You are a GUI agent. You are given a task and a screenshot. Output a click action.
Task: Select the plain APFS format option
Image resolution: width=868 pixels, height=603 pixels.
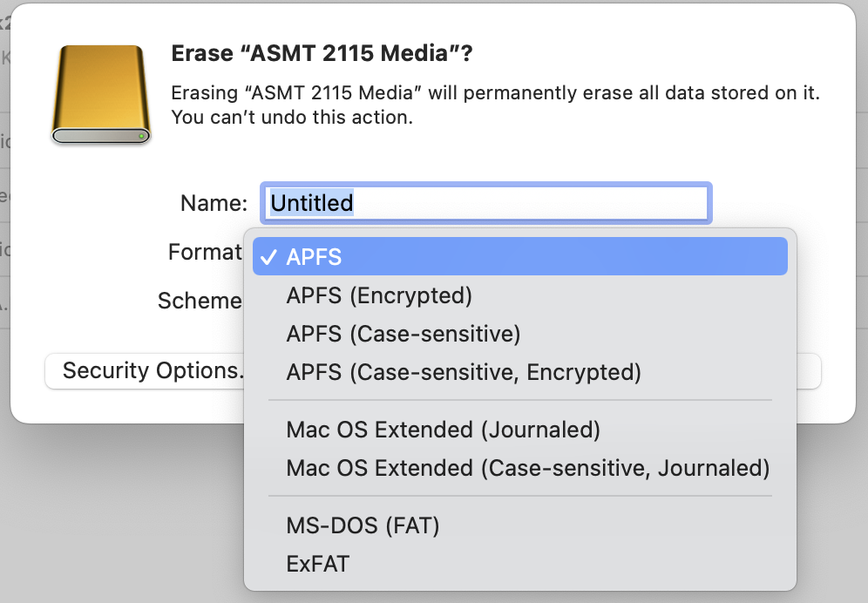(x=314, y=257)
